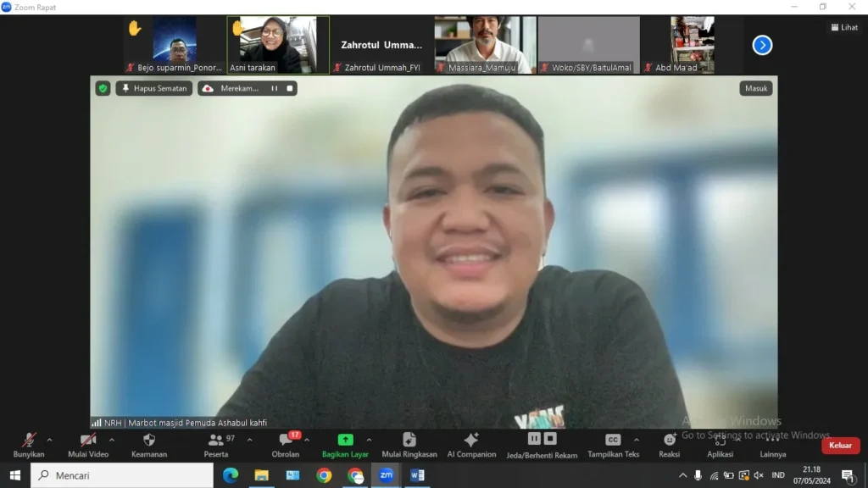
Task: Open the muted volume tray icon
Action: click(x=759, y=475)
